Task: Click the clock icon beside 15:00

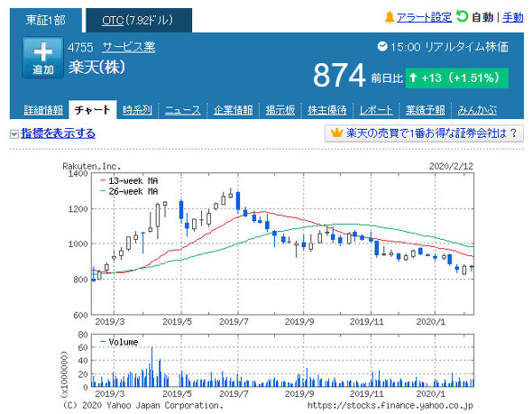Action: coord(382,46)
